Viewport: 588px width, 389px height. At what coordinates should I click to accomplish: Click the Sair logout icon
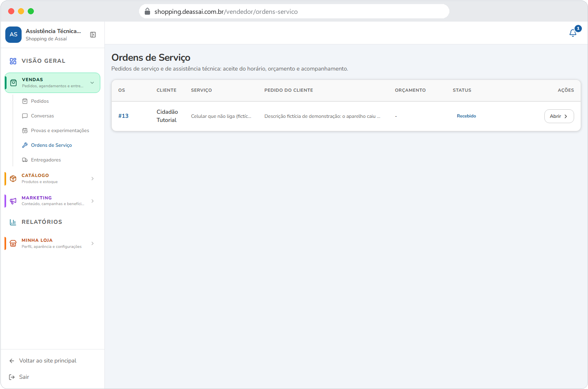point(12,377)
